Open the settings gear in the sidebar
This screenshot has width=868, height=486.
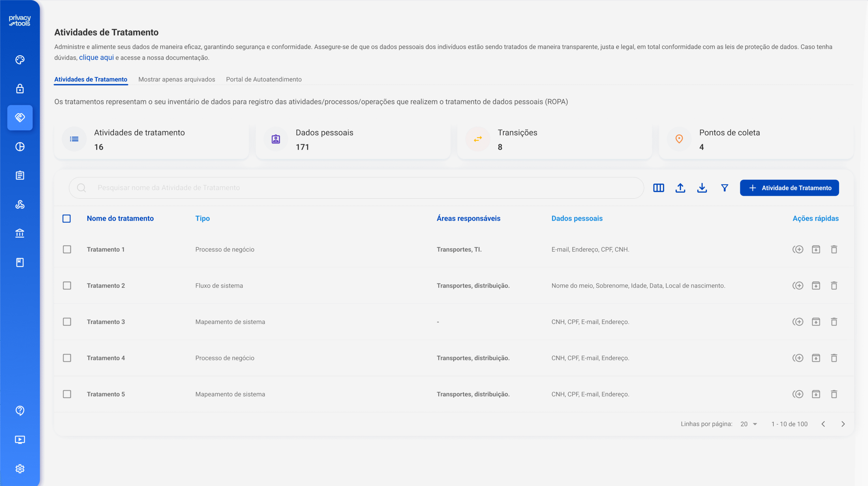[20, 469]
